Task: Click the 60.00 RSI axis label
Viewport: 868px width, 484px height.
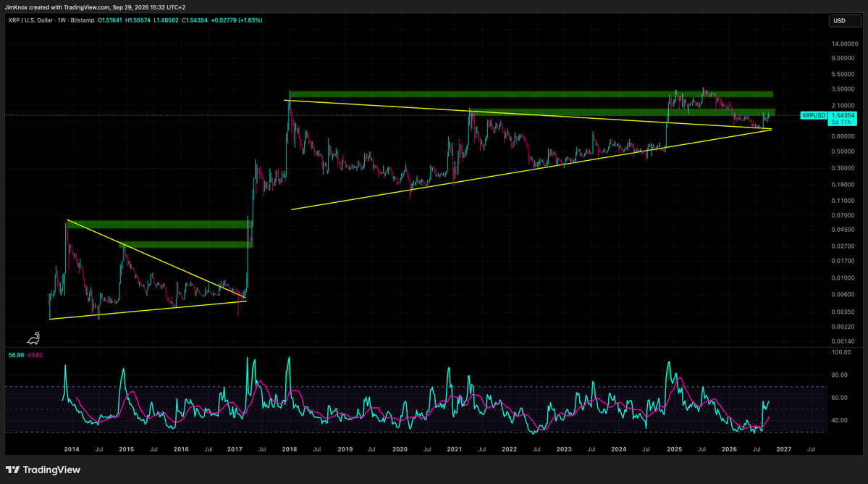Action: click(x=840, y=398)
